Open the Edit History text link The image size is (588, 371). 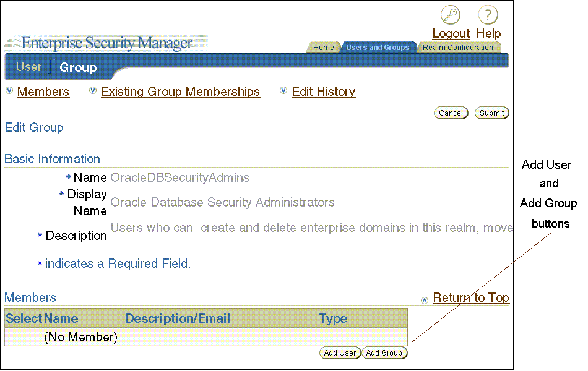tap(323, 92)
